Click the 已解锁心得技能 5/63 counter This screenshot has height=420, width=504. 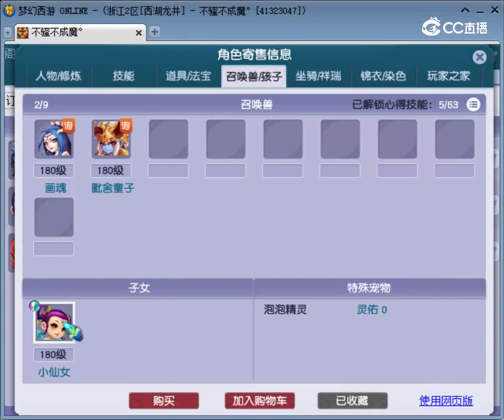405,105
